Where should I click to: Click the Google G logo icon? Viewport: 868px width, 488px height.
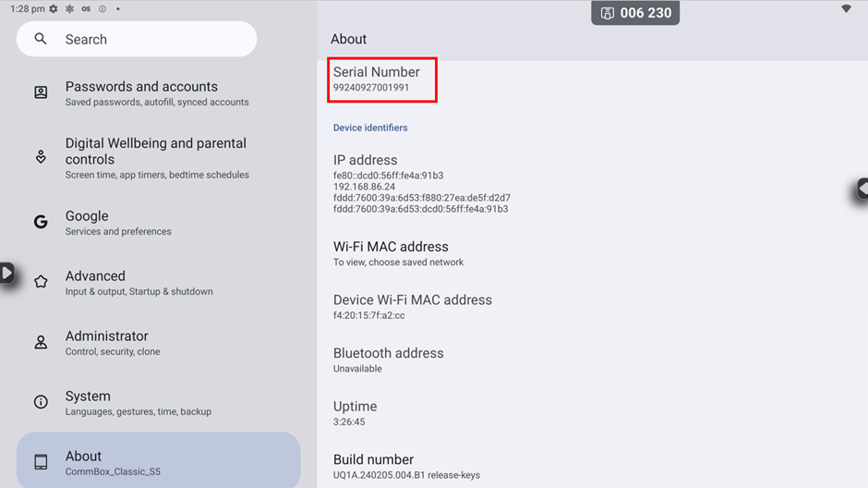coord(41,222)
